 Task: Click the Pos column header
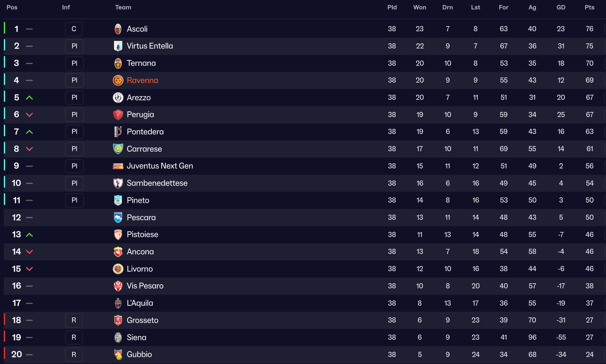(12, 7)
